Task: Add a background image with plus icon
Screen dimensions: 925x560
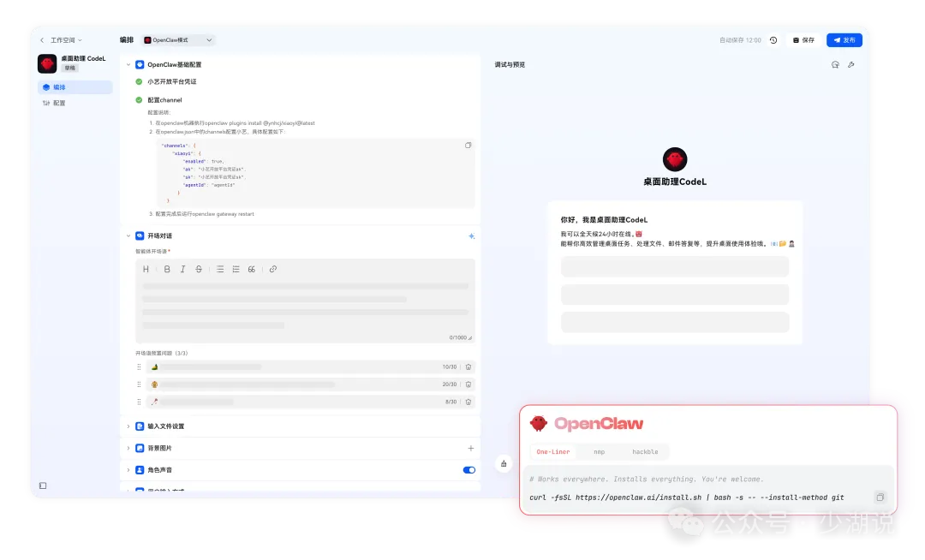Action: [x=471, y=449]
